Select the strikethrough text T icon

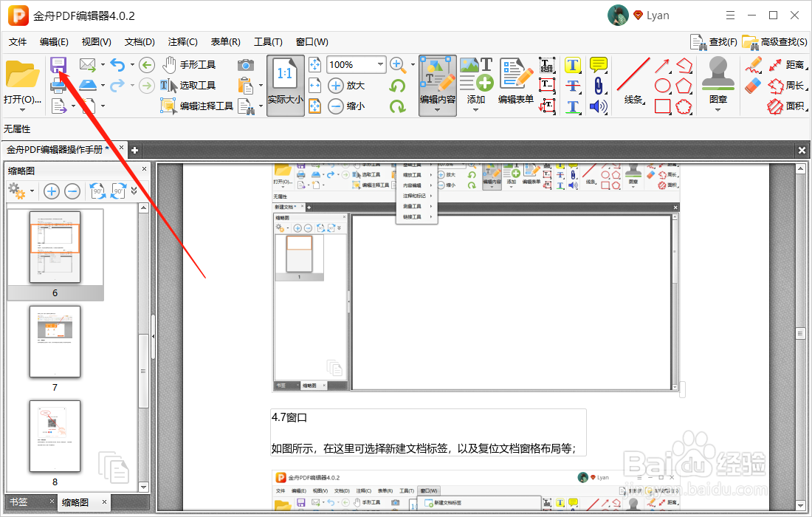(x=572, y=86)
